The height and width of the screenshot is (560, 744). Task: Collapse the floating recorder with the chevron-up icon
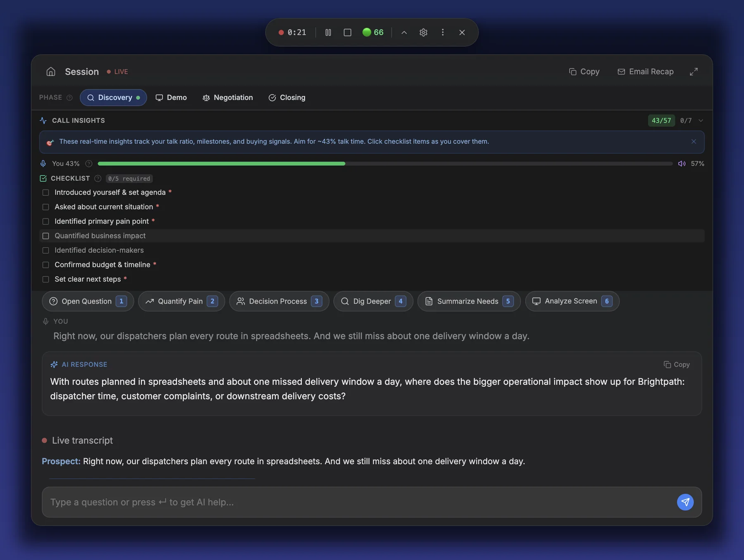coord(404,32)
